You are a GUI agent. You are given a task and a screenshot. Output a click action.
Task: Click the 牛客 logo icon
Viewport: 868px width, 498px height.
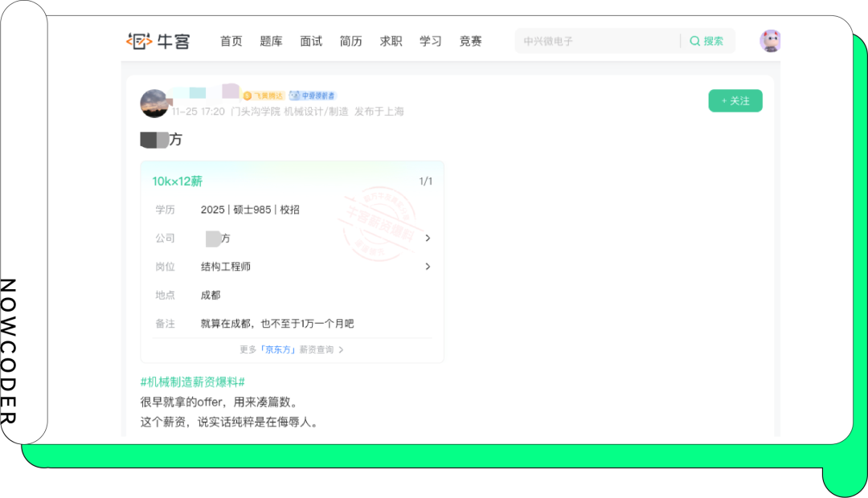coord(139,41)
